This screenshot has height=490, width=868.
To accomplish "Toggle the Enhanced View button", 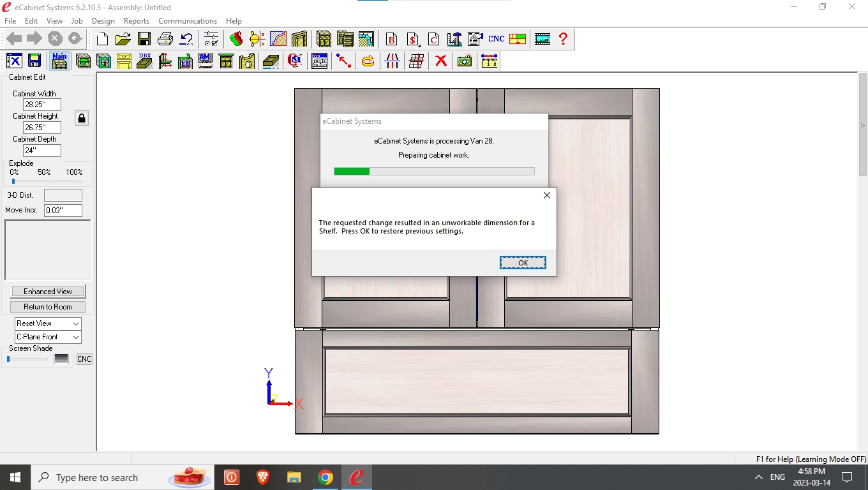I will (48, 292).
